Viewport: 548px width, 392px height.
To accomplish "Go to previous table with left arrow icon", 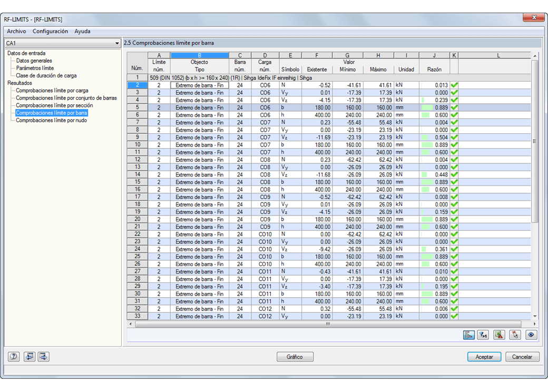I will click(x=30, y=356).
